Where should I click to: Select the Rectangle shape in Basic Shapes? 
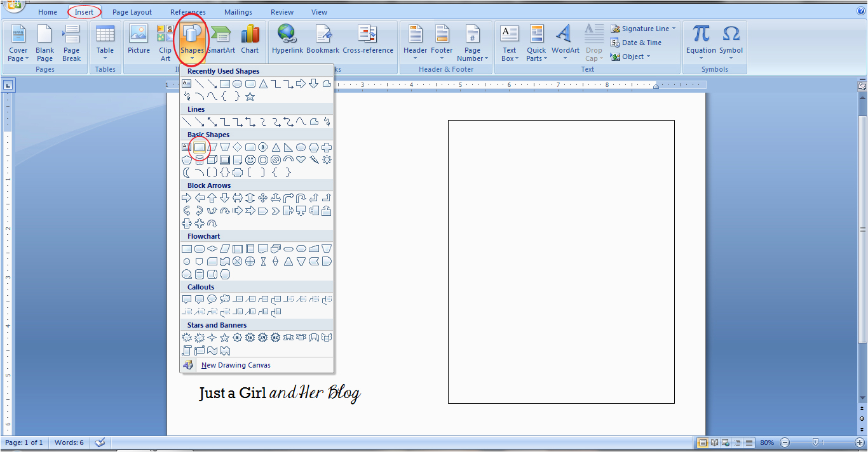[x=200, y=147]
